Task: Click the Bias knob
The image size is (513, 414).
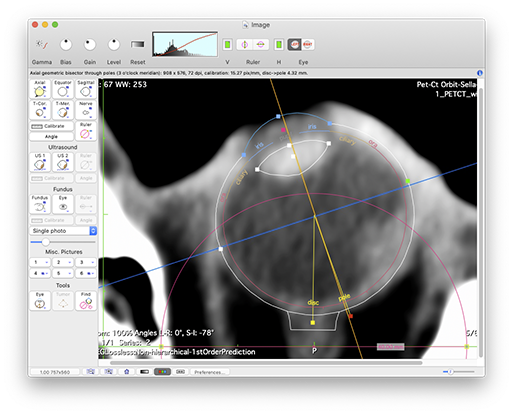Action: [66, 44]
